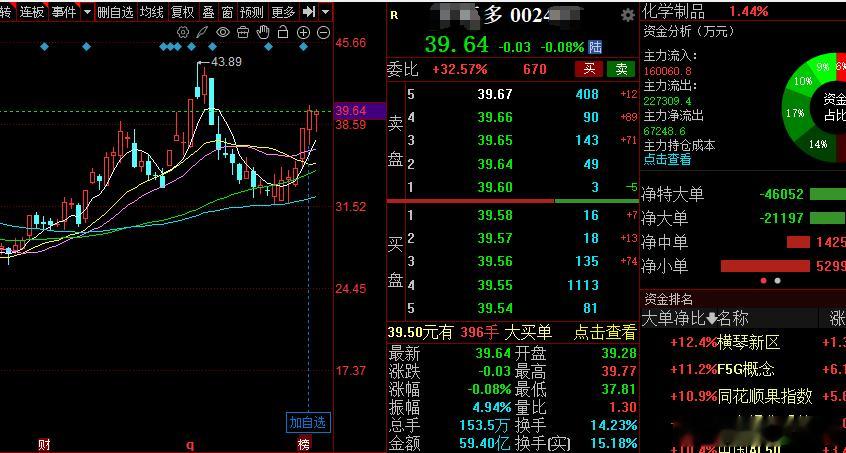Click buy level 5 price 39.54
The height and width of the screenshot is (453, 846).
click(x=495, y=308)
